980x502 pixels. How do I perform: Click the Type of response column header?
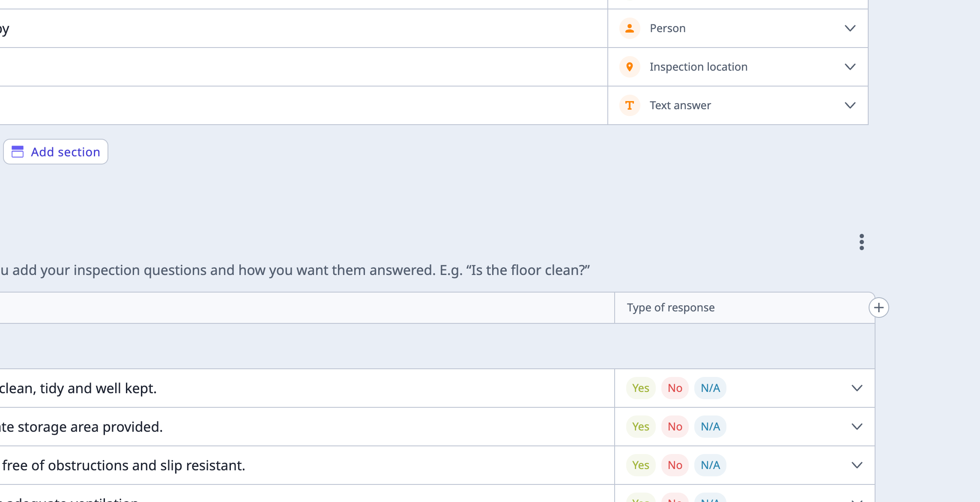click(x=671, y=307)
